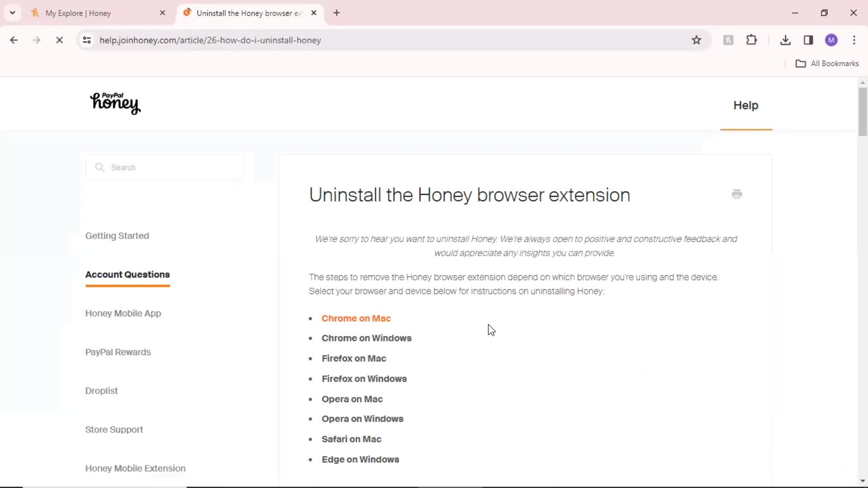Screen dimensions: 868x488
Task: Select the Uninstall the Honey browser tab
Action: 249,13
